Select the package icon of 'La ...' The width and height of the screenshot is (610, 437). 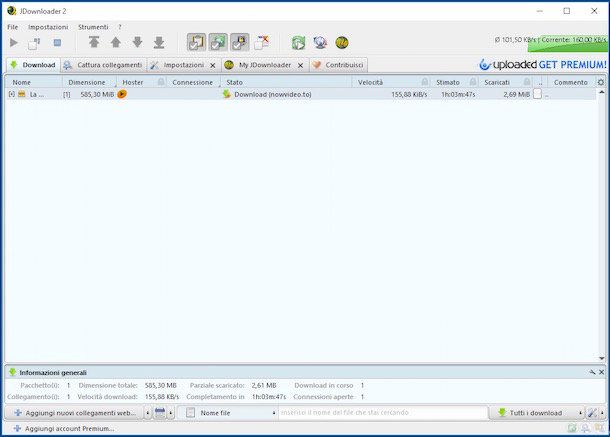[21, 94]
